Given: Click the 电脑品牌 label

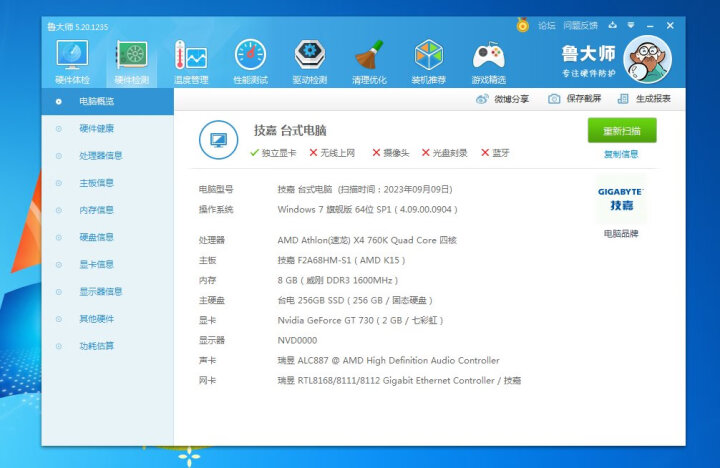Looking at the screenshot, I should coord(621,234).
